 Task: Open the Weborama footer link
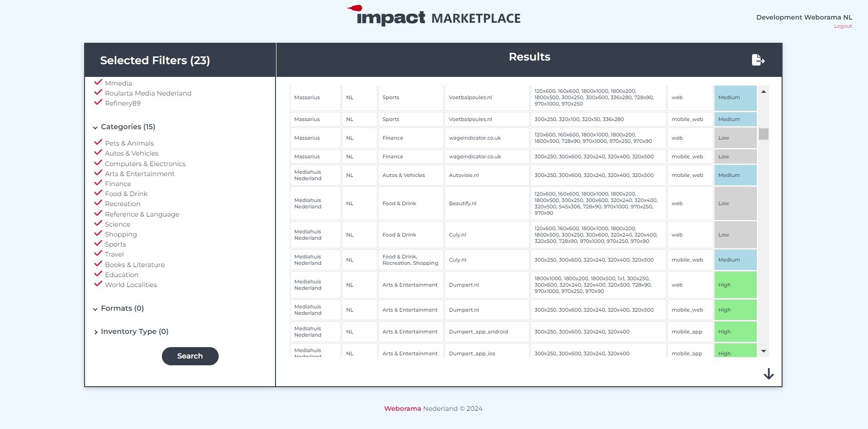click(402, 409)
